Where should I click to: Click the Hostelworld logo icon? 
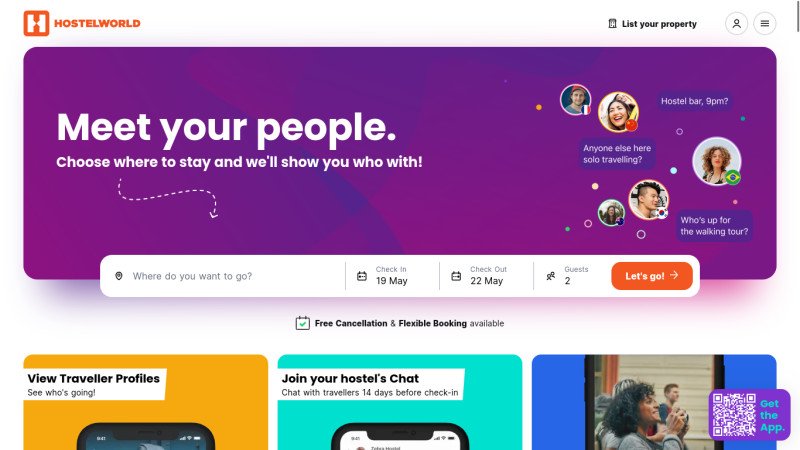[36, 23]
